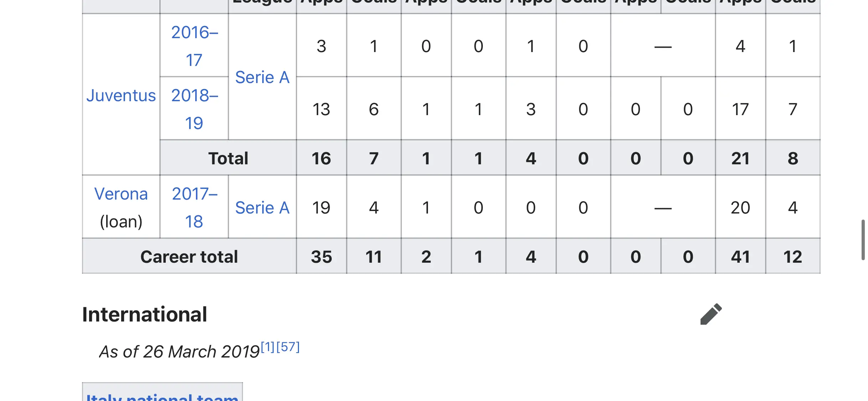The image size is (868, 401).
Task: Jump to citation reference [1]
Action: [x=268, y=347]
